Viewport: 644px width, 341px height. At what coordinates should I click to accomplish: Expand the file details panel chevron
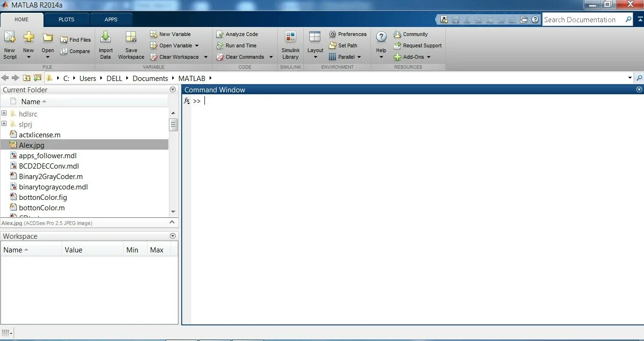(173, 222)
